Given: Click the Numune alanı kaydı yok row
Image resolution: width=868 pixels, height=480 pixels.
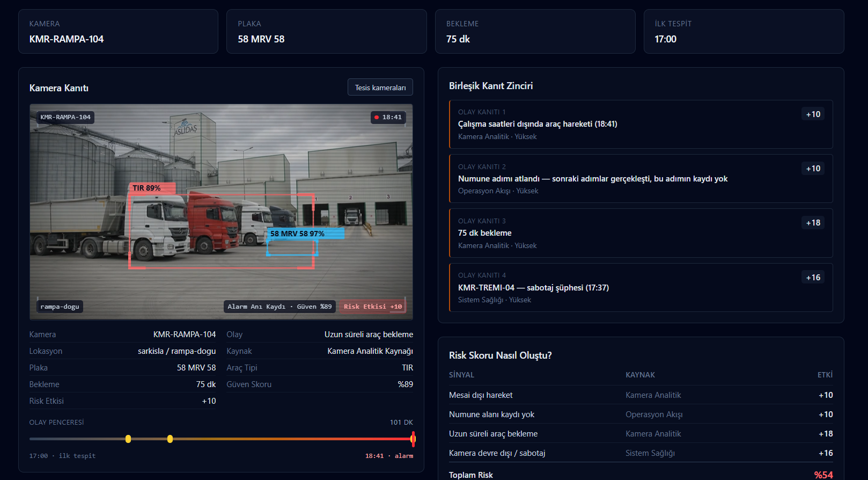Looking at the screenshot, I should [x=641, y=414].
